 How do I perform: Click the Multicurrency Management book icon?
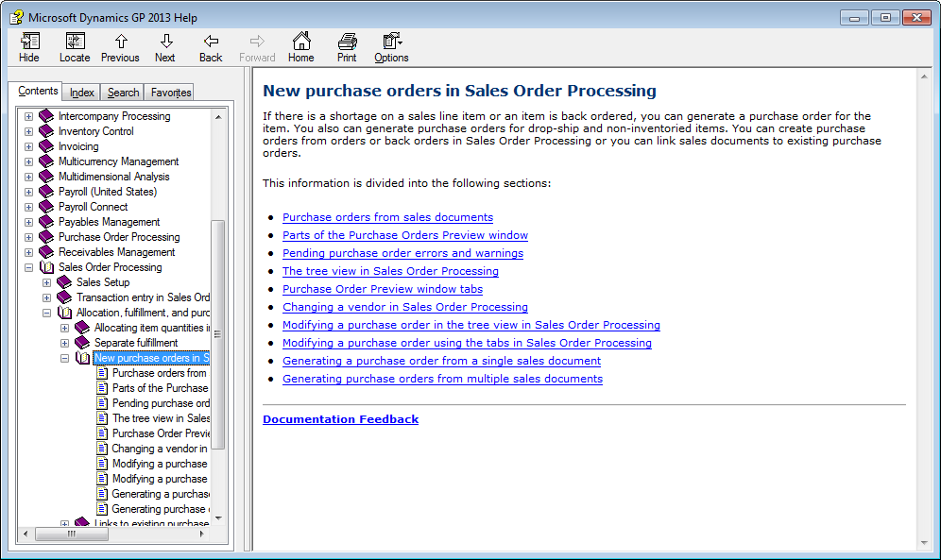(x=46, y=161)
